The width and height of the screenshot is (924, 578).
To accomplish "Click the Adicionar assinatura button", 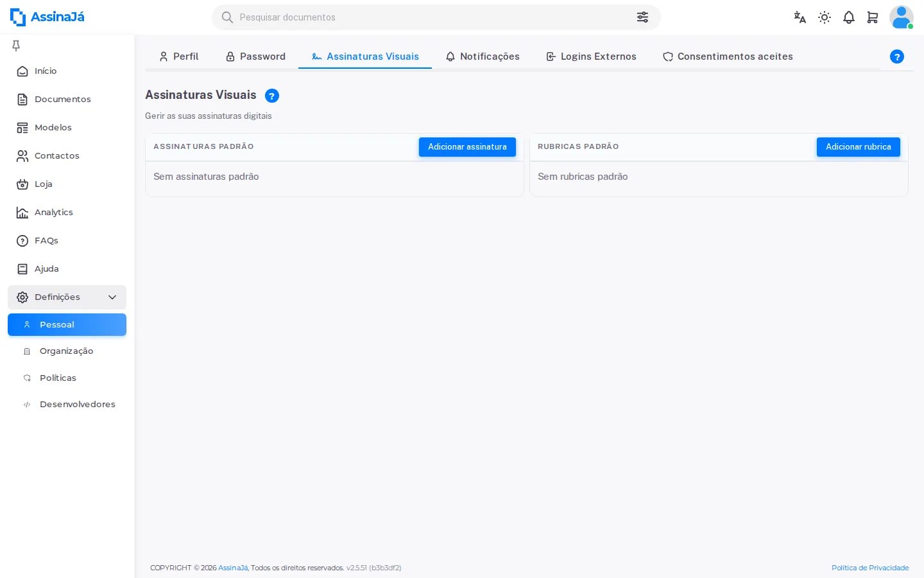I will 467,147.
